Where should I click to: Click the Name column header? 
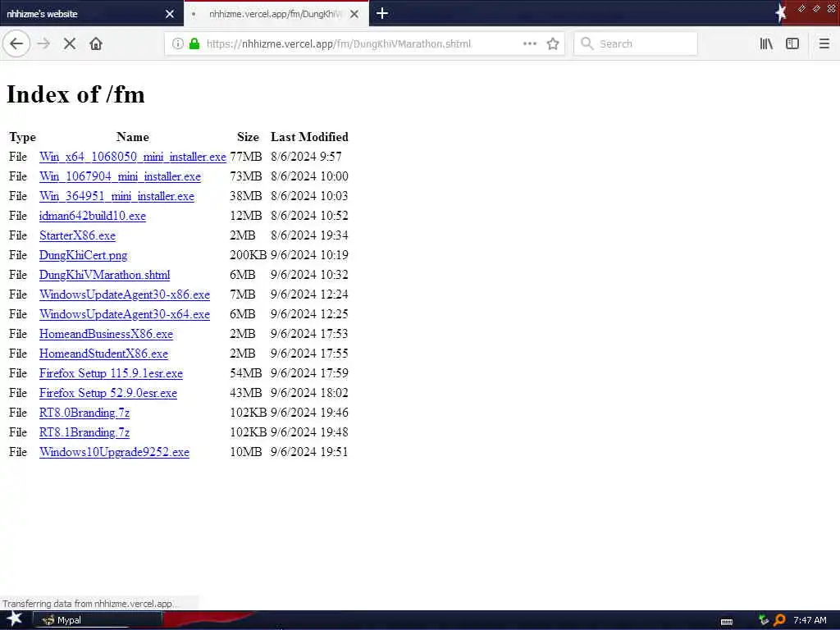(x=132, y=137)
